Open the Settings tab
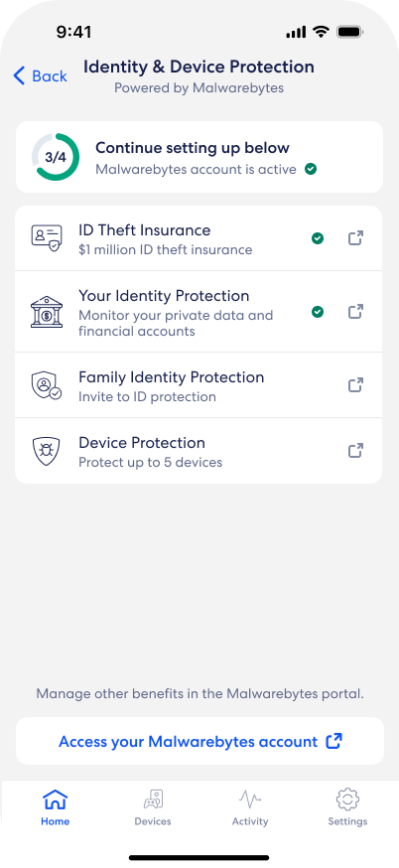Image resolution: width=399 pixels, height=868 pixels. point(347,807)
